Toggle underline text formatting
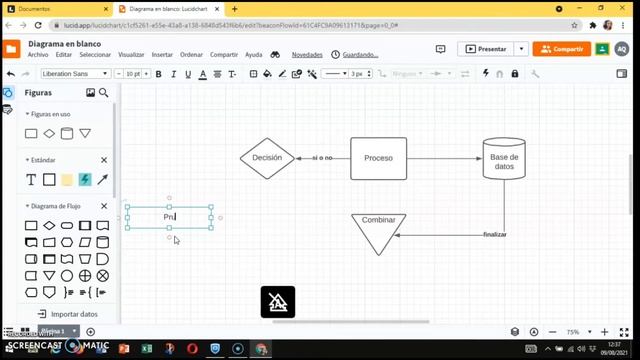640x360 pixels. tap(188, 74)
